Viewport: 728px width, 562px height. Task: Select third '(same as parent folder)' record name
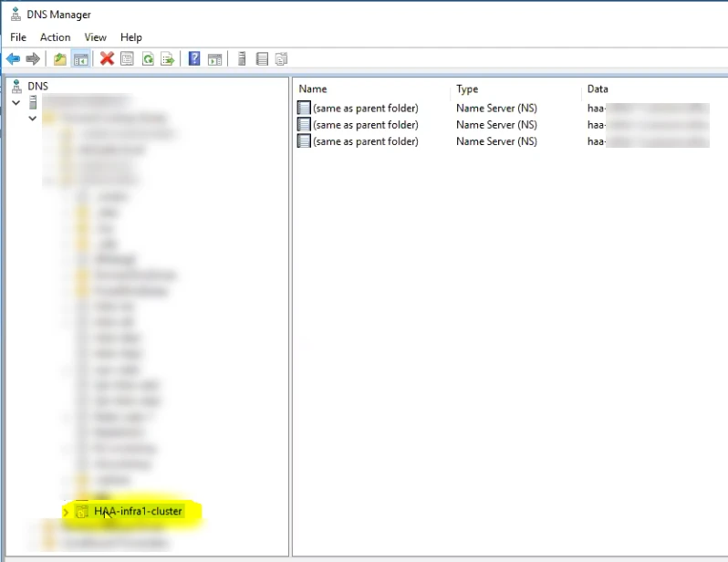point(366,141)
